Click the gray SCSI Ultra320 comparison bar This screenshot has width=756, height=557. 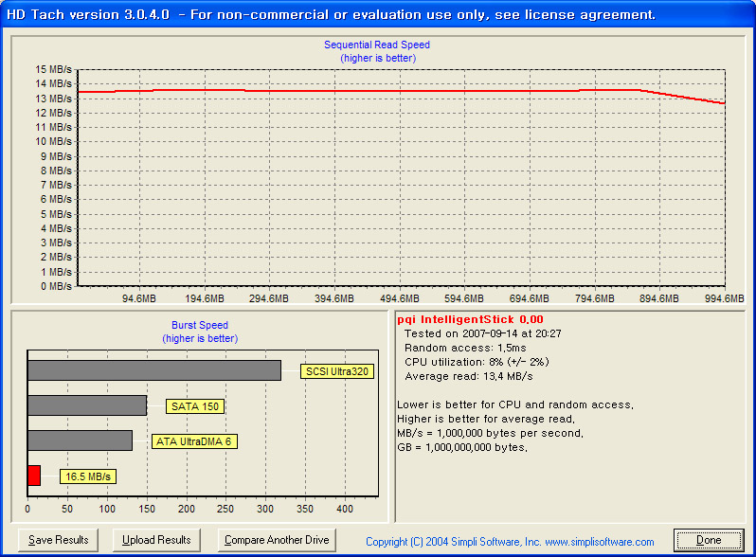pos(154,370)
